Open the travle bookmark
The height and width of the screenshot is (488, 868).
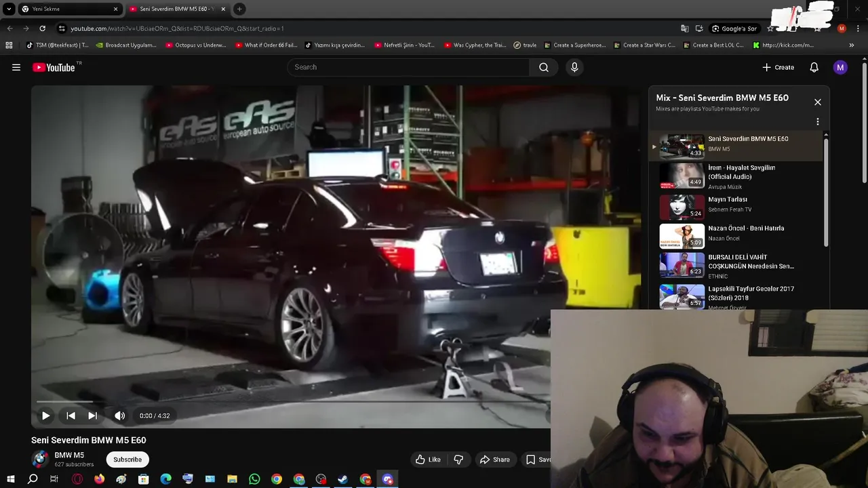point(525,45)
